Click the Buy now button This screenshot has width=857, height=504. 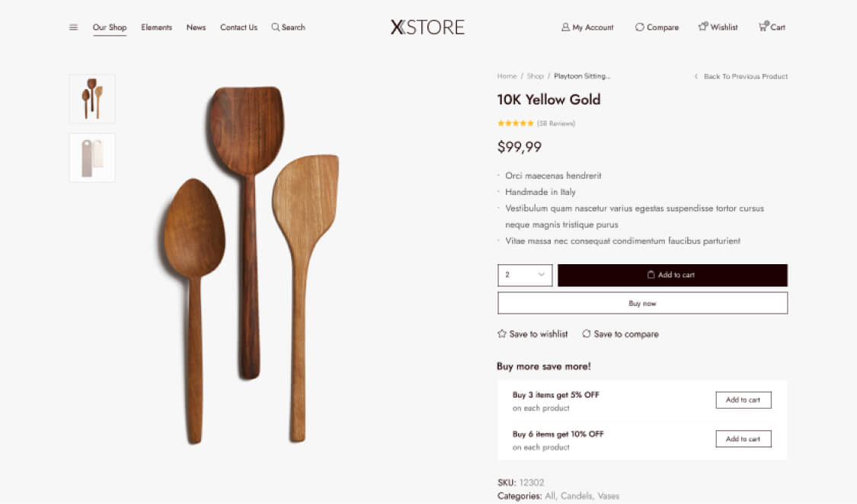click(x=642, y=303)
